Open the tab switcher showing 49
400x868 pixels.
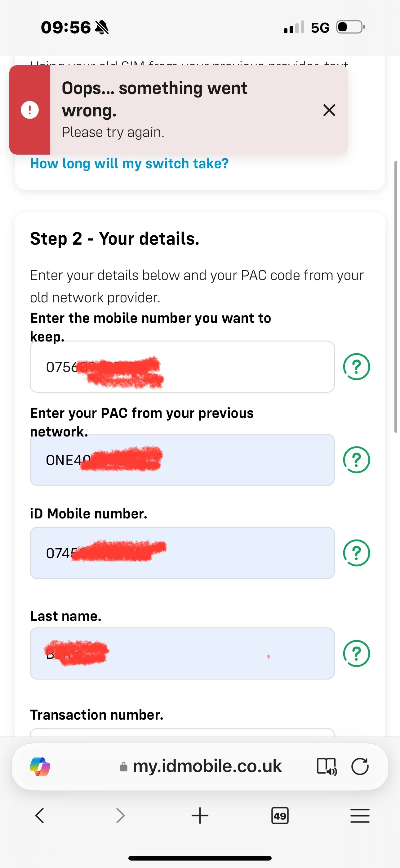(280, 816)
